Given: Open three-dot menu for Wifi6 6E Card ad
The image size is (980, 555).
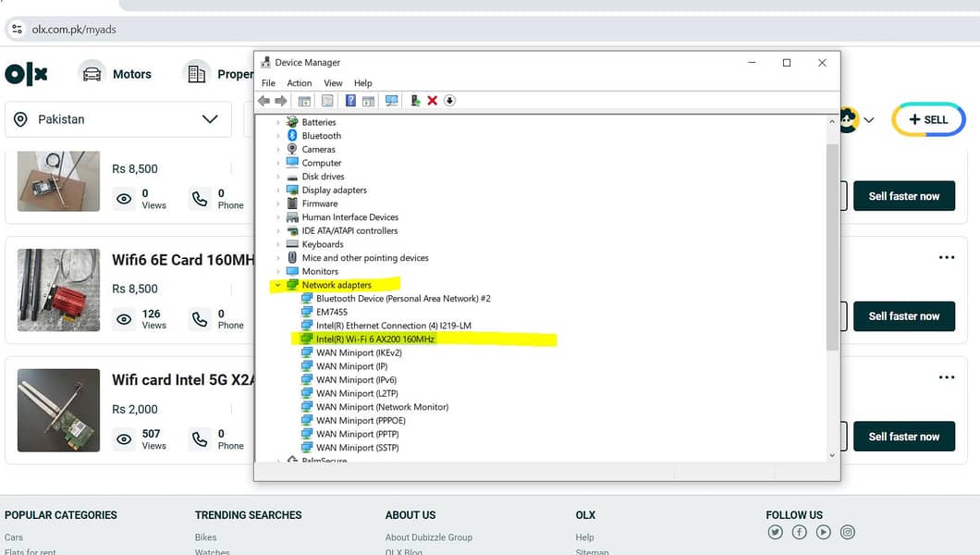Looking at the screenshot, I should click(x=947, y=257).
